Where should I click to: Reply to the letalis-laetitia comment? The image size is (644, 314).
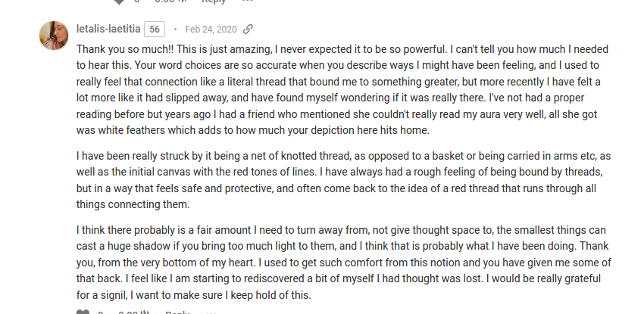(177, 312)
